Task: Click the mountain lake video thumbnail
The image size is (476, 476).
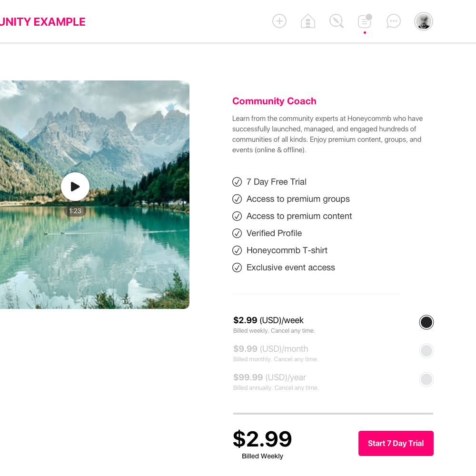Action: point(95,195)
